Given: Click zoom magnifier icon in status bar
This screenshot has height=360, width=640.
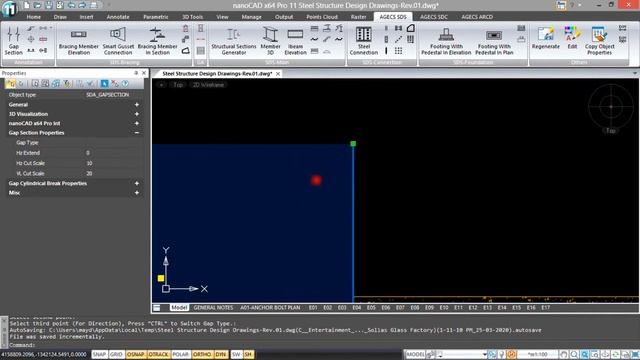Looking at the screenshot, I should point(574,354).
